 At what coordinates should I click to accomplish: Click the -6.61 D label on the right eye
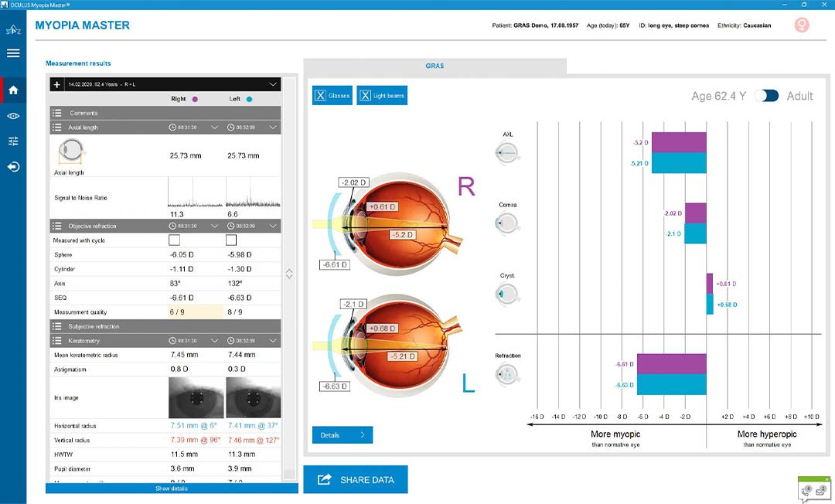point(335,264)
